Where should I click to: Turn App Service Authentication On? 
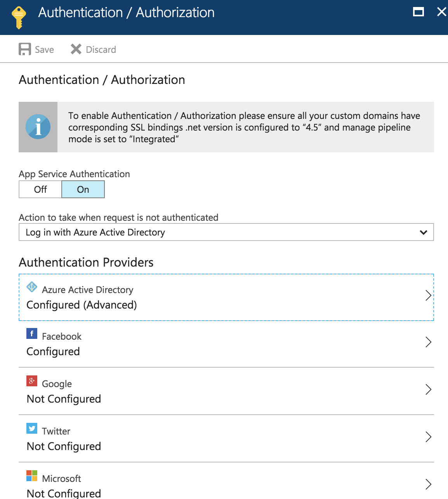coord(83,189)
